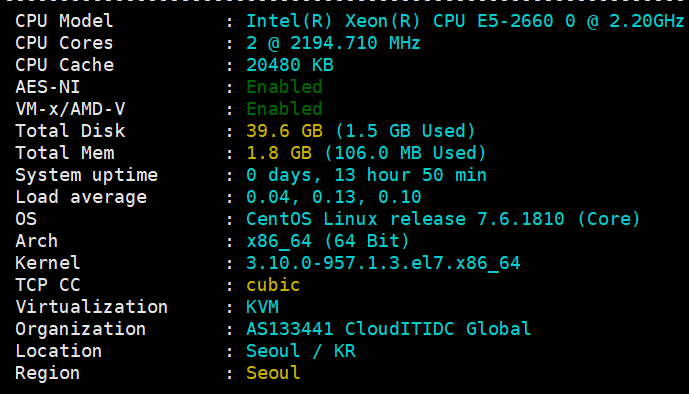
Task: Click the 'OS' label
Action: (x=26, y=218)
